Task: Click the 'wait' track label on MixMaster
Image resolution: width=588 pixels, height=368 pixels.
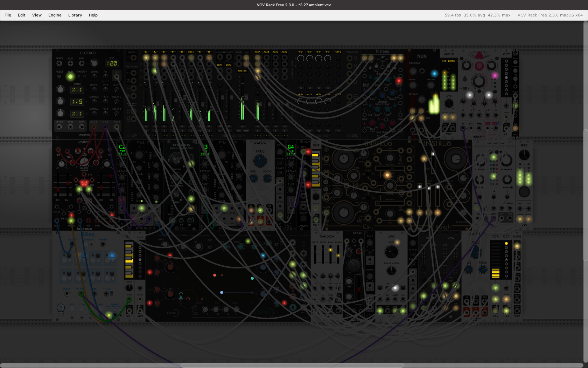Action: click(x=191, y=52)
